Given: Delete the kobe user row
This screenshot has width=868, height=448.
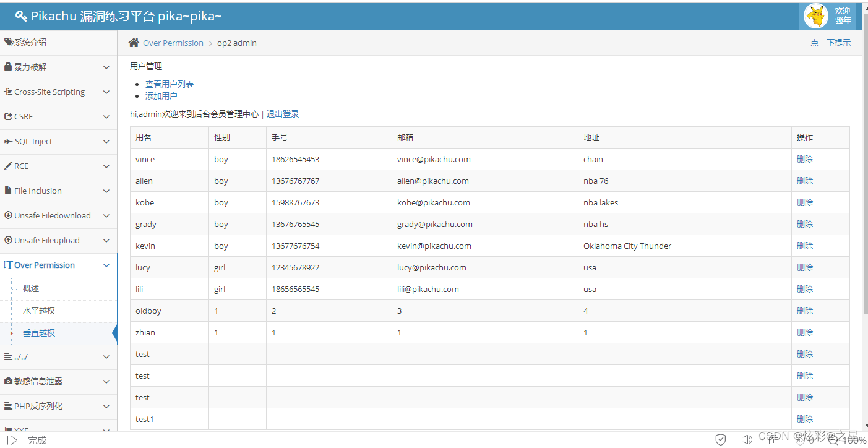Looking at the screenshot, I should pyautogui.click(x=805, y=202).
